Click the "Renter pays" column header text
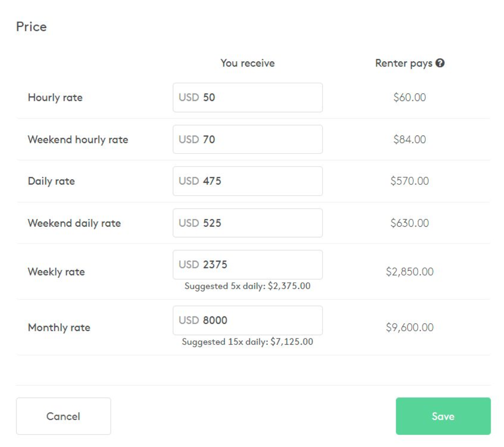The width and height of the screenshot is (504, 447). (x=404, y=63)
